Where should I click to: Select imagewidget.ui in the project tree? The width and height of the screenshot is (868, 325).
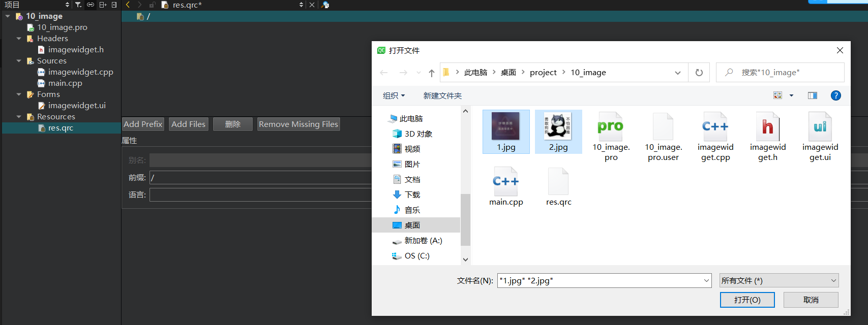[x=76, y=106]
